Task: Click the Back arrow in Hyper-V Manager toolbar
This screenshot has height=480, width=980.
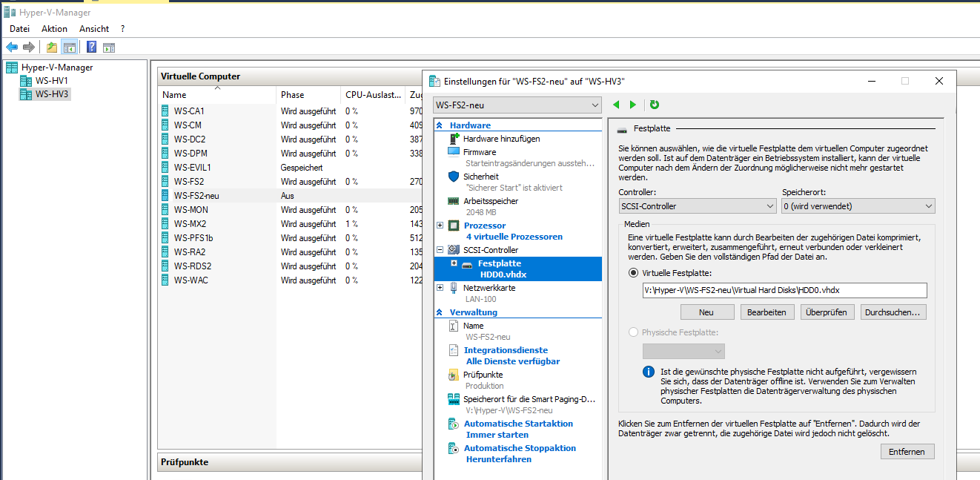Action: pos(12,47)
